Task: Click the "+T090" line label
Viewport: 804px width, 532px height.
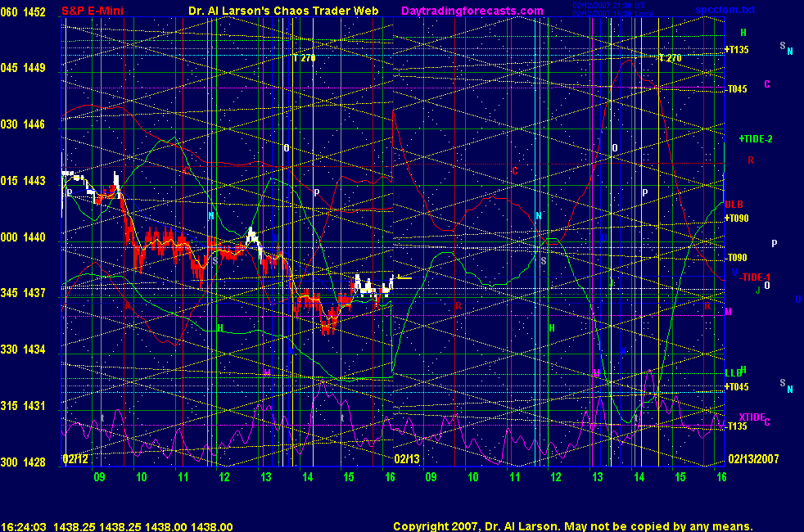Action: (x=737, y=219)
